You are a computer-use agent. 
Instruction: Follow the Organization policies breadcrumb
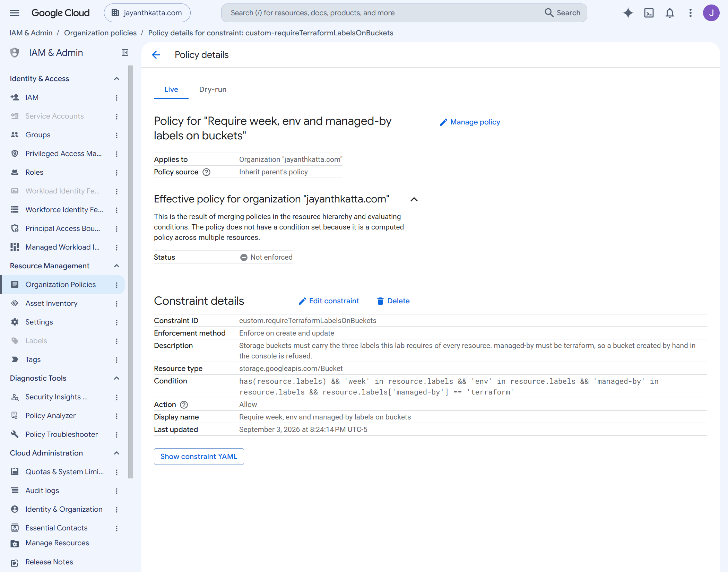click(x=100, y=33)
